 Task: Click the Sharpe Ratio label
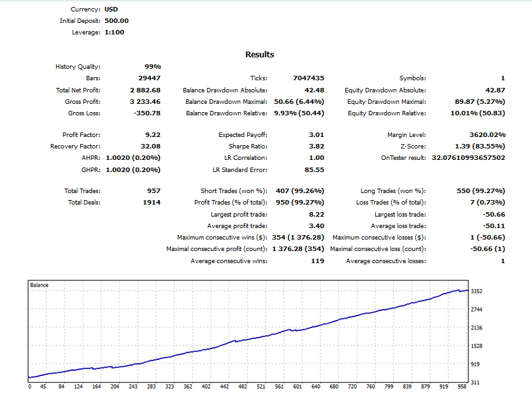(248, 147)
